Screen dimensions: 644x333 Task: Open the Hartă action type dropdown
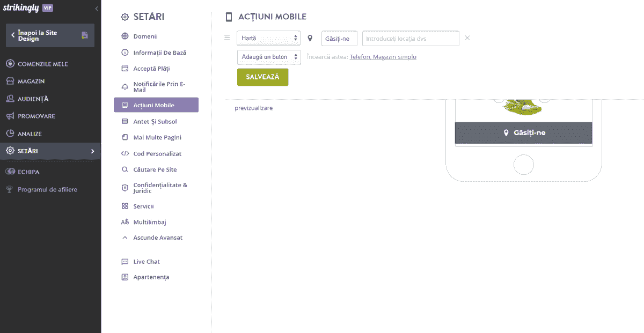pyautogui.click(x=269, y=38)
